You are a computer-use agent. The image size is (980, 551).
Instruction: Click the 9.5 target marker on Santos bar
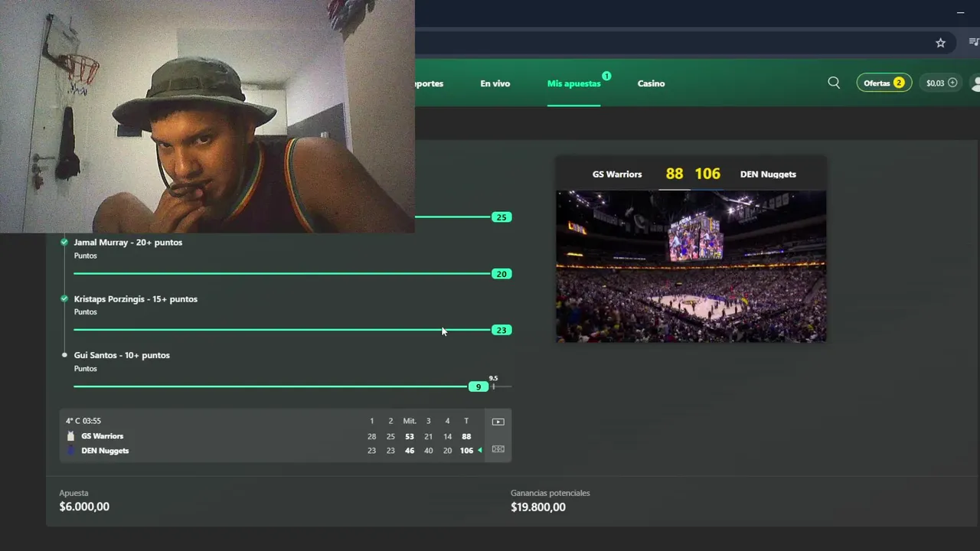pos(493,382)
